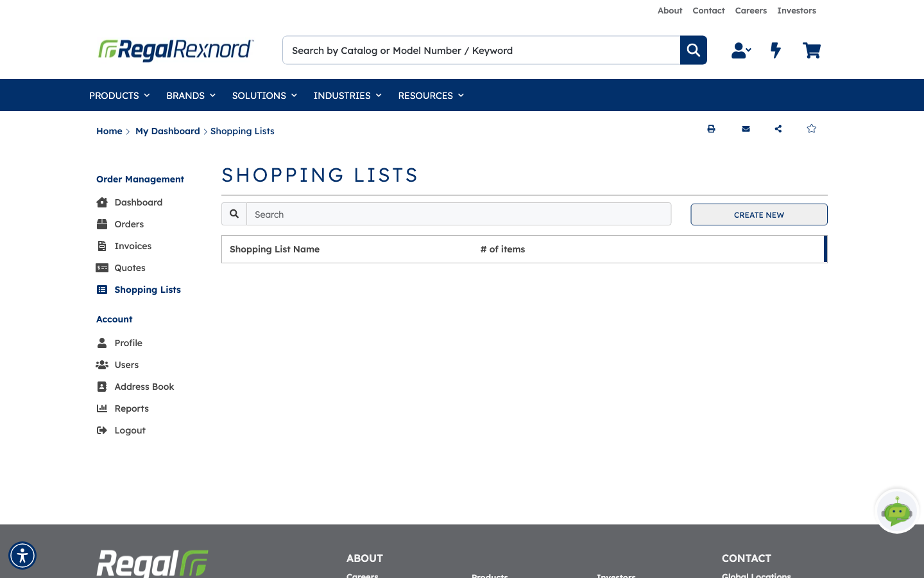Click the Shopping Lists breadcrumb link

243,131
